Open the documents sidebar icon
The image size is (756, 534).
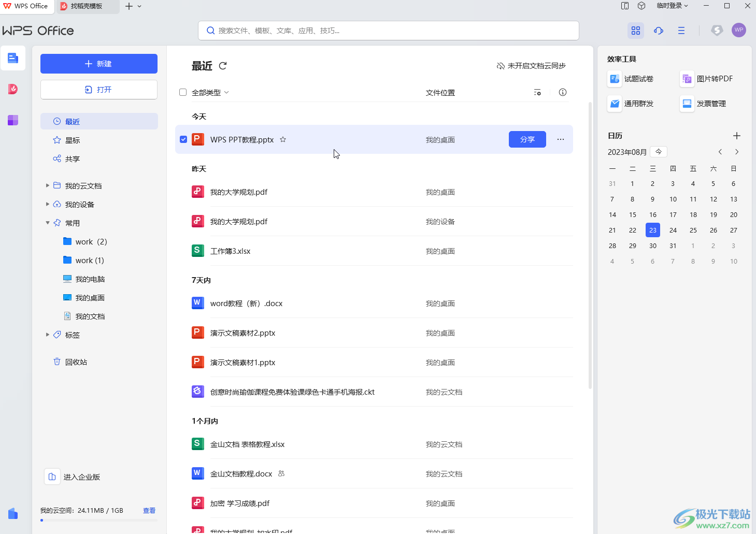[13, 58]
